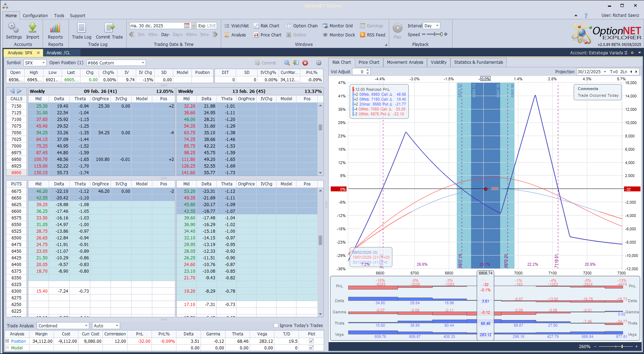The height and width of the screenshot is (354, 644).
Task: Open the Trade Log icon
Action: 82,28
